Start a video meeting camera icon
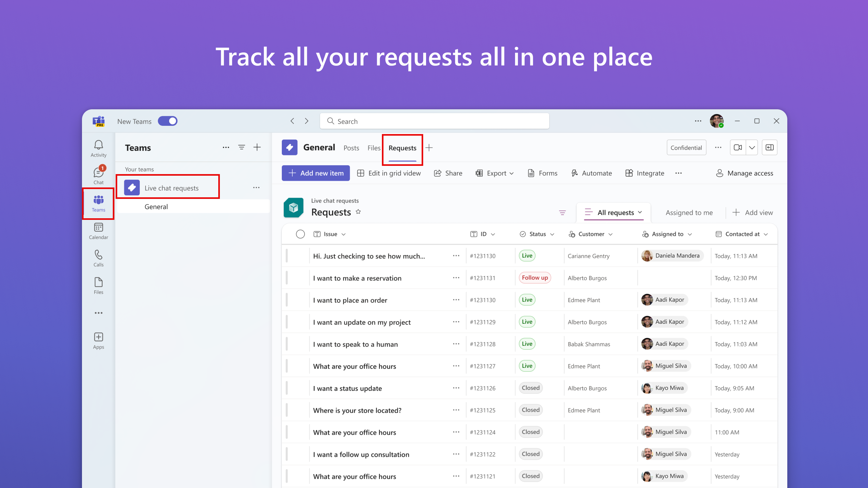 pos(738,147)
